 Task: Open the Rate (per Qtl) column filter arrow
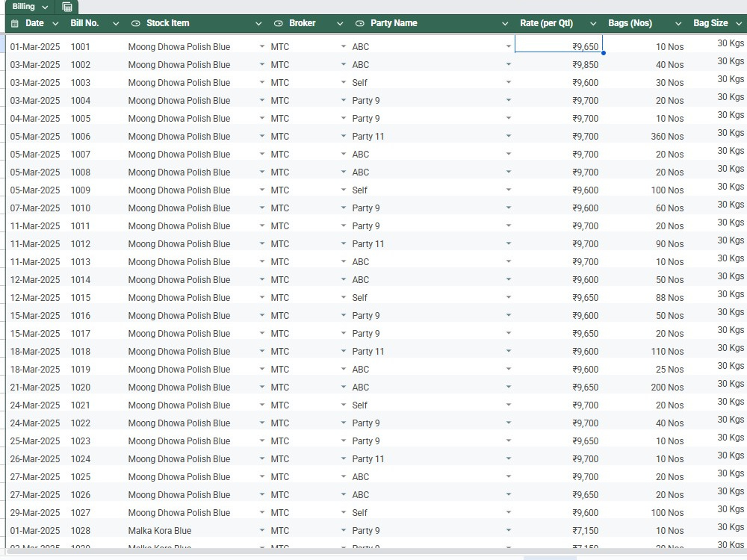click(x=593, y=23)
